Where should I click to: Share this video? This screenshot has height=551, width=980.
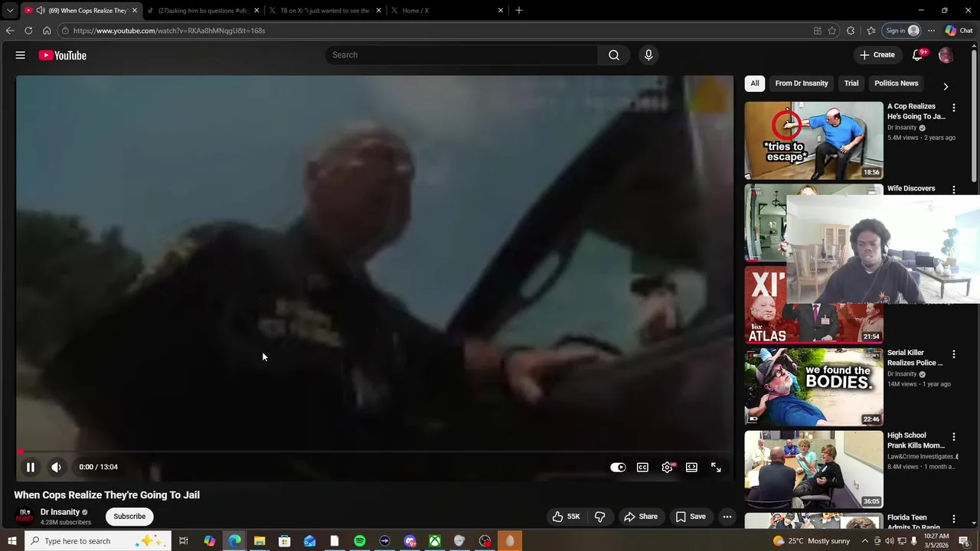tap(641, 517)
